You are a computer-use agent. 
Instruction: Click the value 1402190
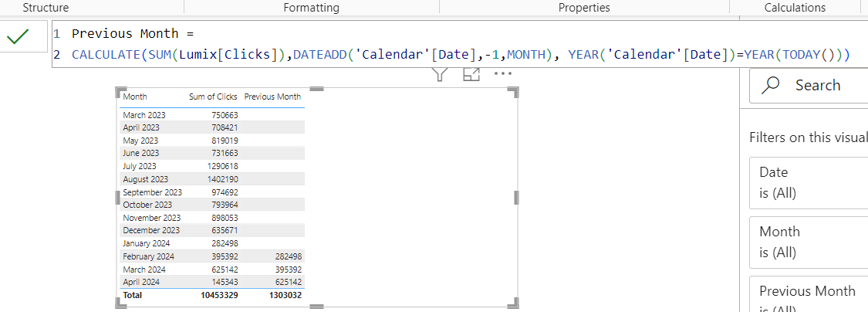tap(222, 179)
